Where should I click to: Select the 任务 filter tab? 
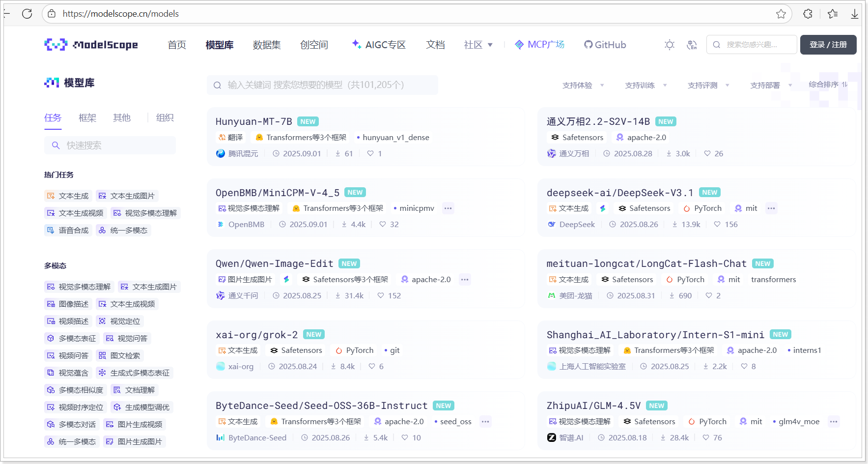(x=53, y=118)
